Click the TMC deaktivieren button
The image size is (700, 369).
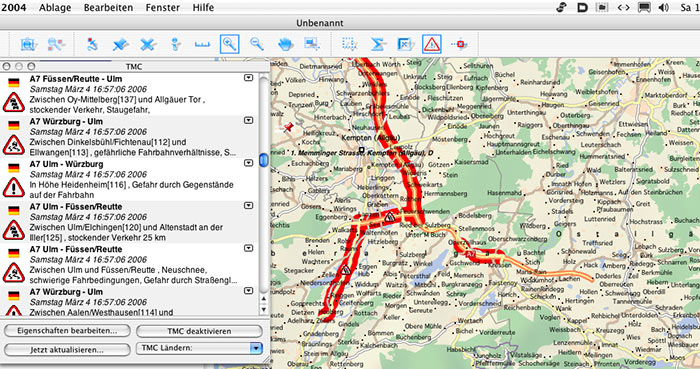(x=199, y=331)
